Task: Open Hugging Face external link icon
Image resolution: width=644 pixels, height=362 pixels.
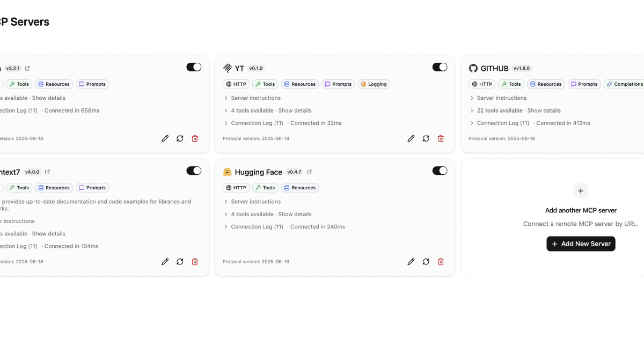Action: 309,172
